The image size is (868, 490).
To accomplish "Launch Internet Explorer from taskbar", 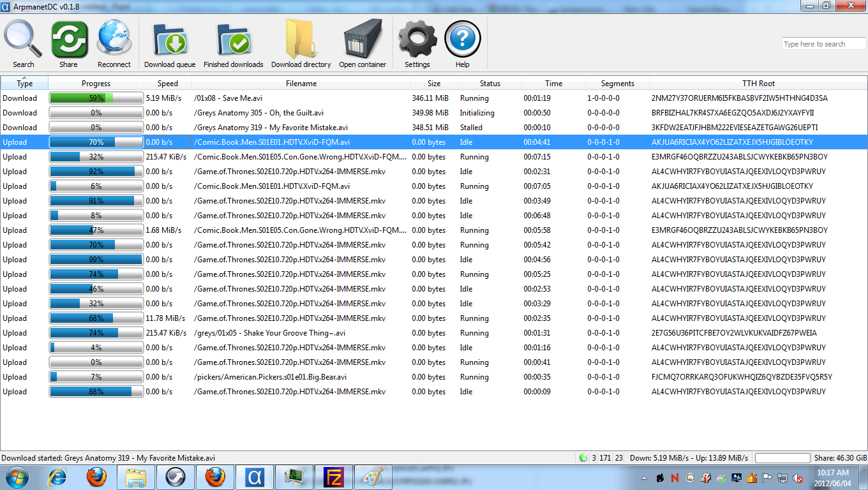I will [59, 477].
